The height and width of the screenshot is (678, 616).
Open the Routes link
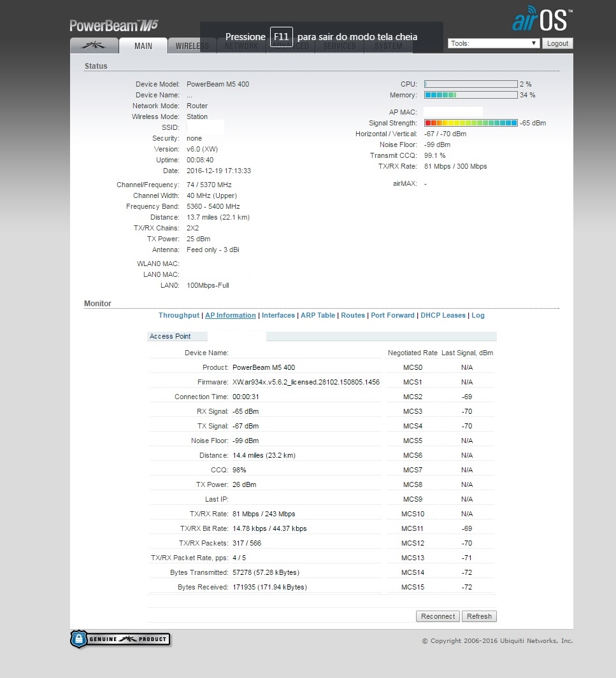point(353,315)
